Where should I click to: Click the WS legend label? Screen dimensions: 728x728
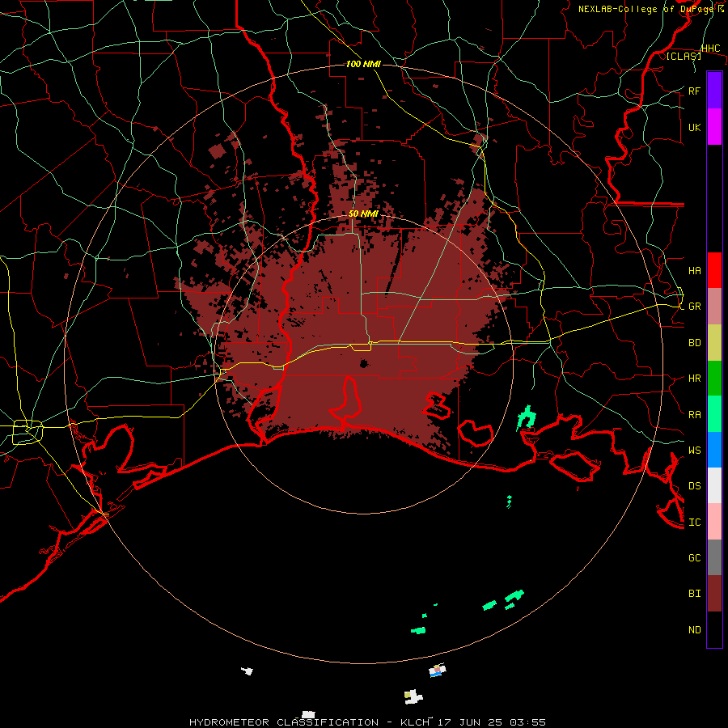click(694, 450)
